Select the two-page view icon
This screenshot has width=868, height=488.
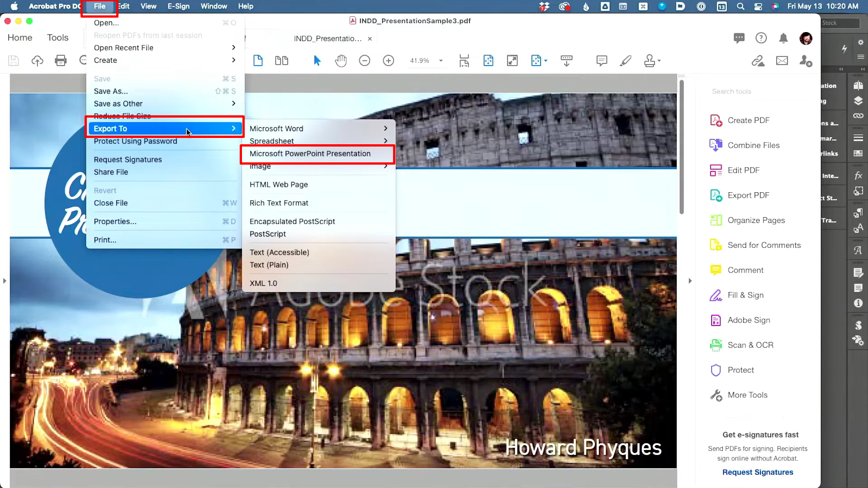click(x=281, y=61)
